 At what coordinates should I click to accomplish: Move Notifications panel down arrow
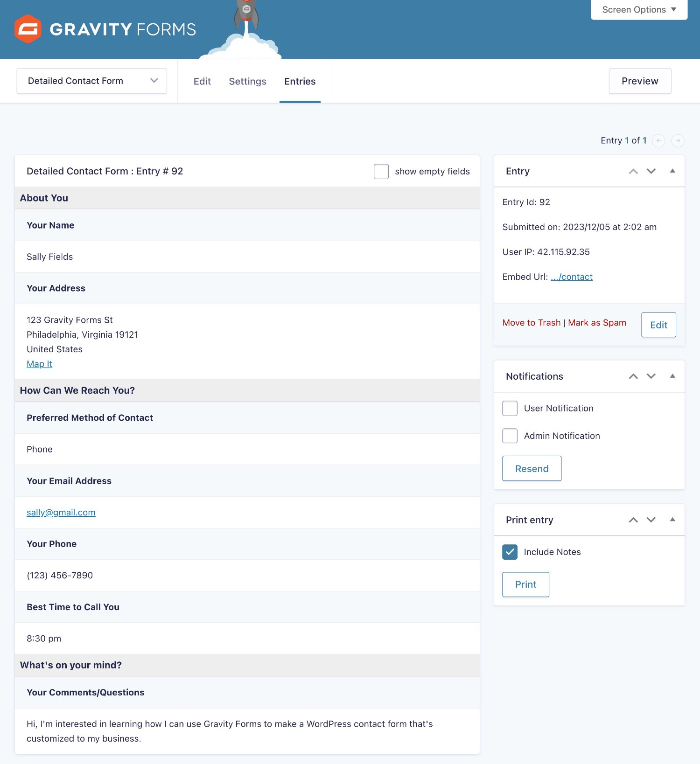(x=651, y=376)
